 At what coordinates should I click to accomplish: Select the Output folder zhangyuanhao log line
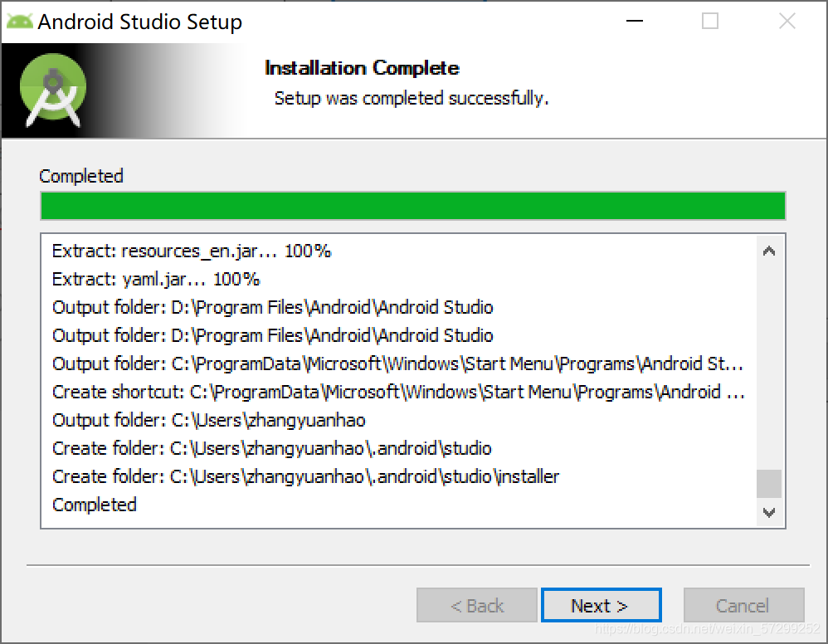pyautogui.click(x=208, y=420)
